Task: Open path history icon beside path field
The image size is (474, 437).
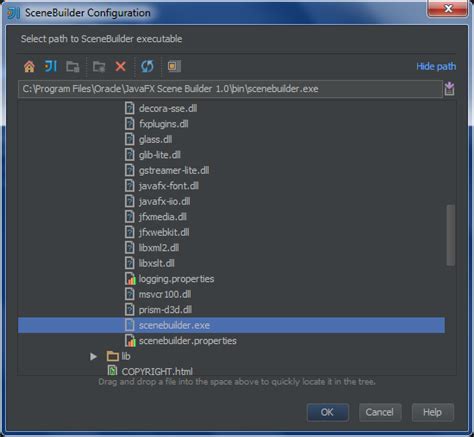Action: pyautogui.click(x=449, y=89)
